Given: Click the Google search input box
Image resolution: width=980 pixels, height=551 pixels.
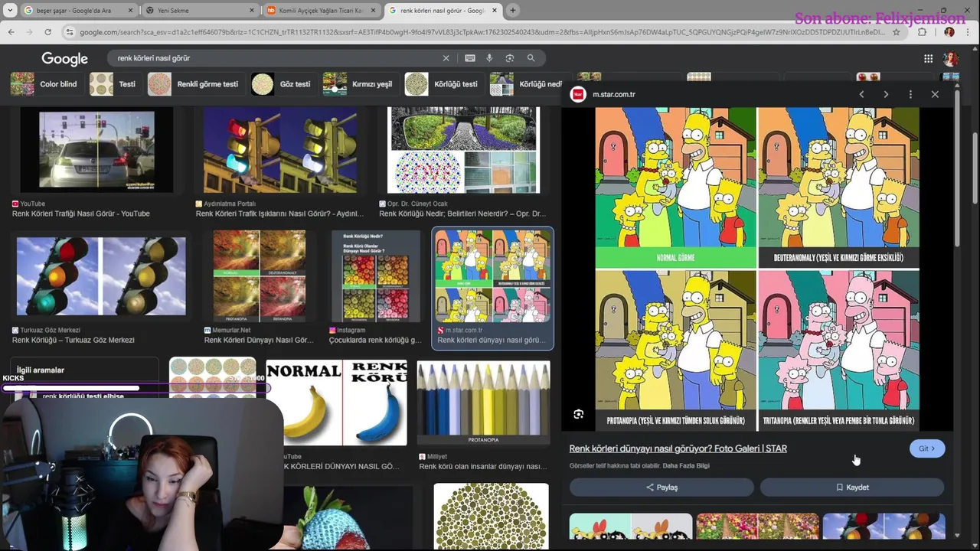Looking at the screenshot, I should (276, 58).
